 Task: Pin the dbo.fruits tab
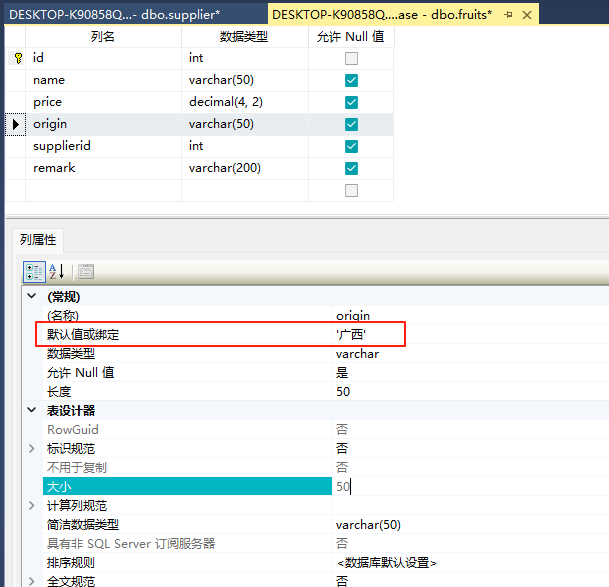pyautogui.click(x=509, y=14)
